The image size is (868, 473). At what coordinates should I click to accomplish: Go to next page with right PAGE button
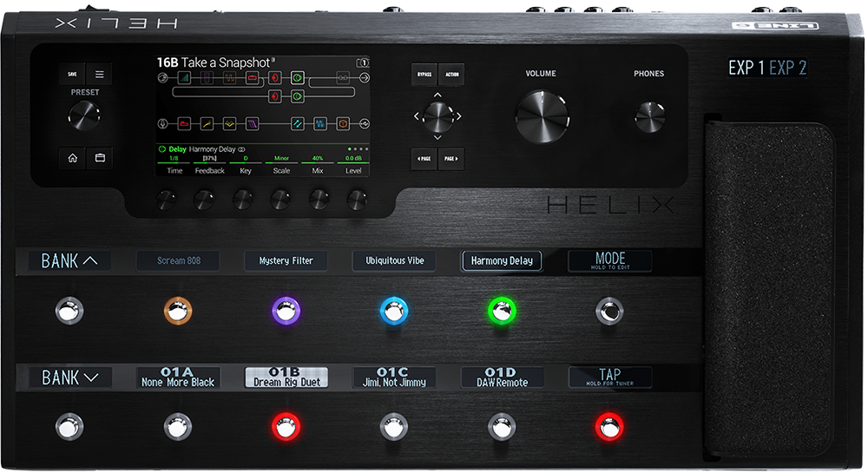pyautogui.click(x=451, y=159)
